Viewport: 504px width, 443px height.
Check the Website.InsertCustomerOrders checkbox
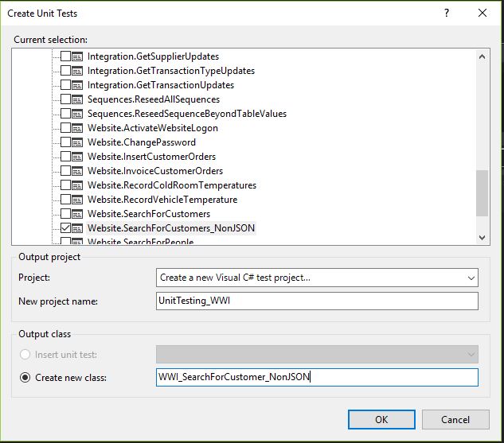[x=65, y=157]
